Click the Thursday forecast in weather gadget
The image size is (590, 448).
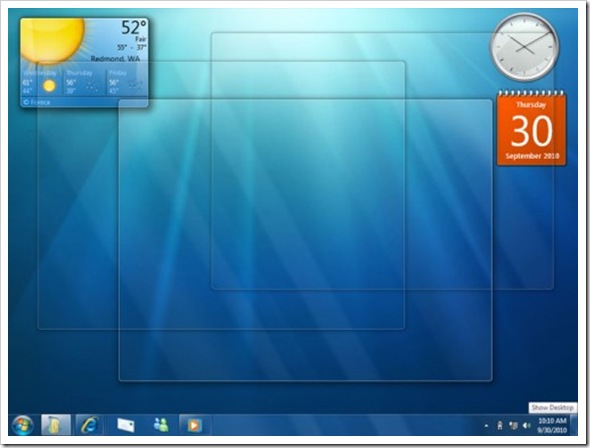click(84, 82)
